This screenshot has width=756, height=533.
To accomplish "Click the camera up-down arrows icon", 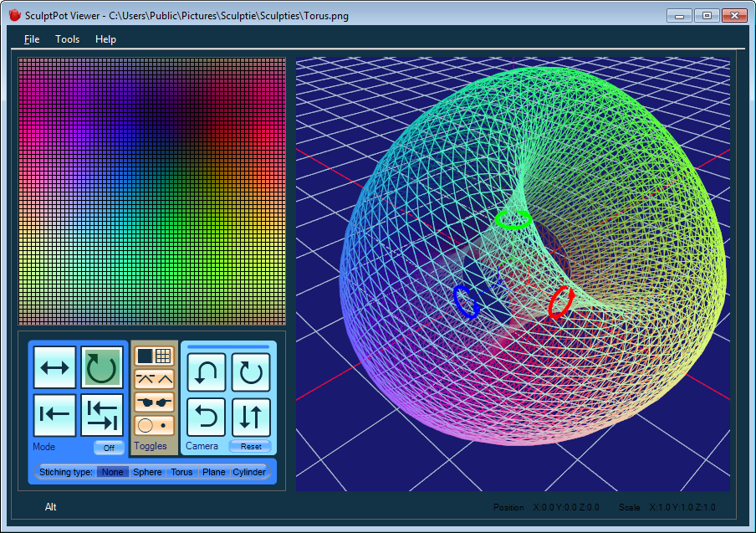I will click(251, 417).
